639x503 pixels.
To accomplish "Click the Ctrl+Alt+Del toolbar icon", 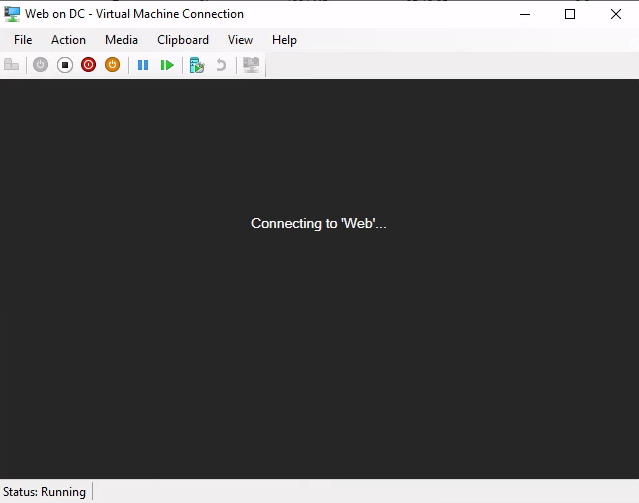I will point(11,65).
